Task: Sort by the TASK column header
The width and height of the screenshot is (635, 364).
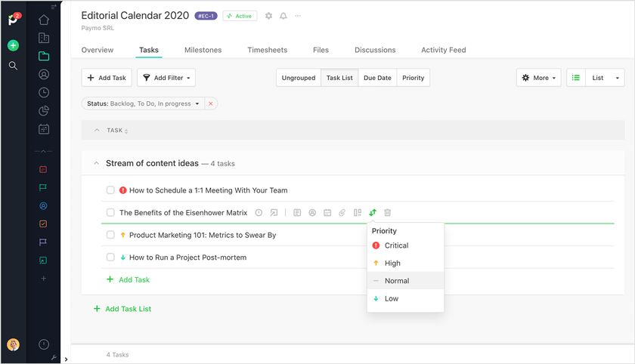Action: pyautogui.click(x=117, y=130)
